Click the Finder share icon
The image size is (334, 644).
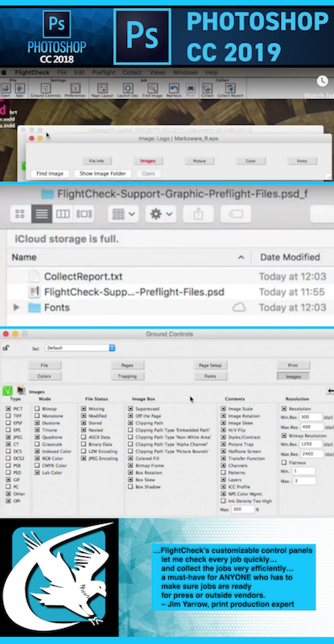coord(198,214)
